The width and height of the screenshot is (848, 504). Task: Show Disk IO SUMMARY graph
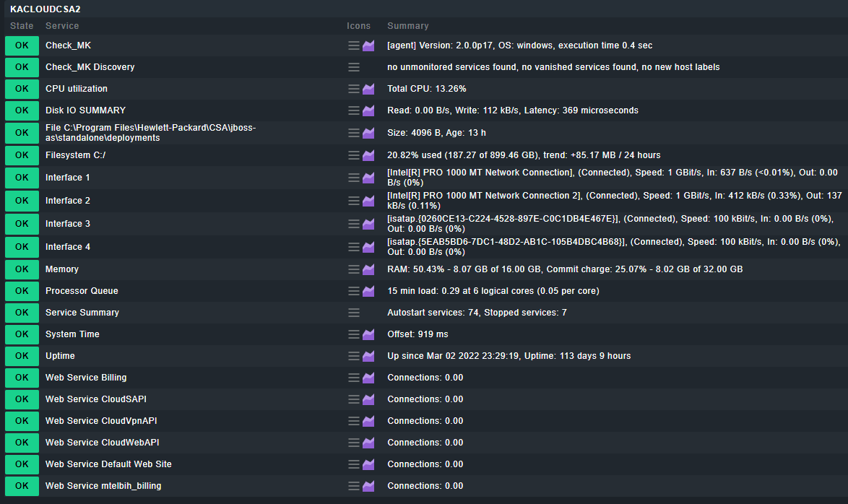pos(368,111)
